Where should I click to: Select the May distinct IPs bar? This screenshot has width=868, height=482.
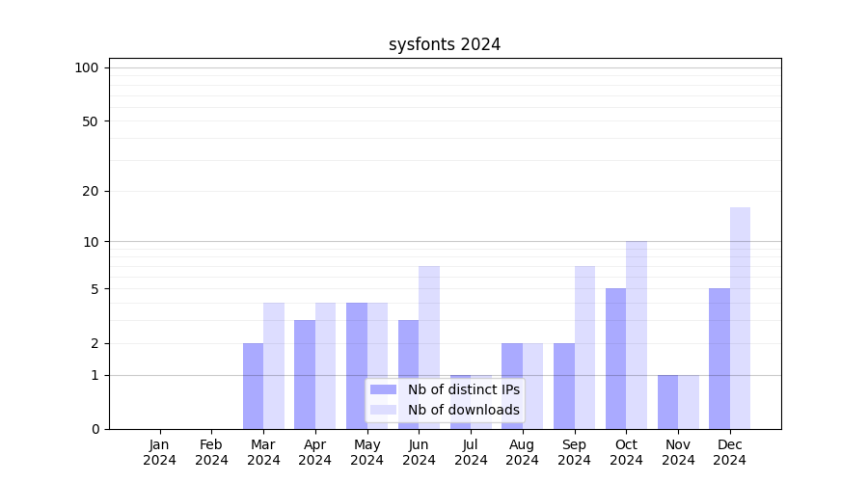(357, 365)
